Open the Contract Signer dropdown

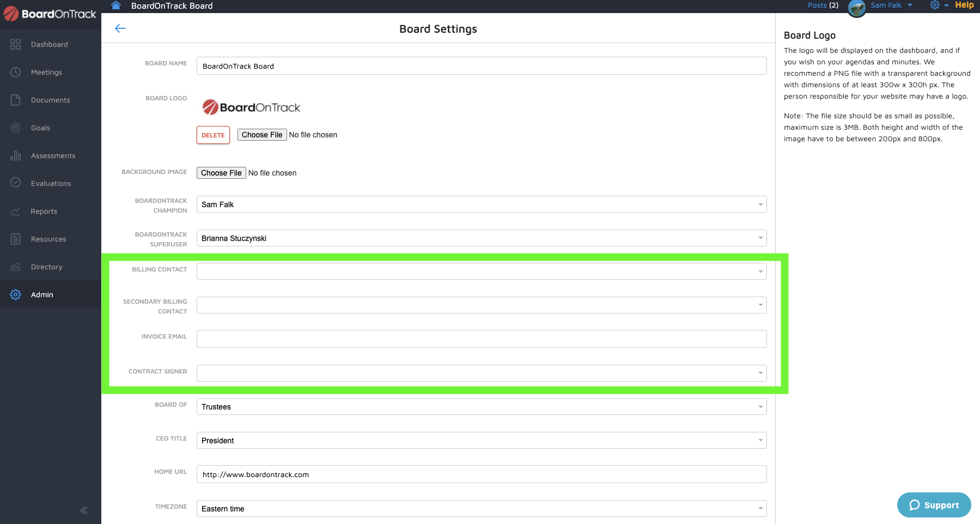pos(482,373)
